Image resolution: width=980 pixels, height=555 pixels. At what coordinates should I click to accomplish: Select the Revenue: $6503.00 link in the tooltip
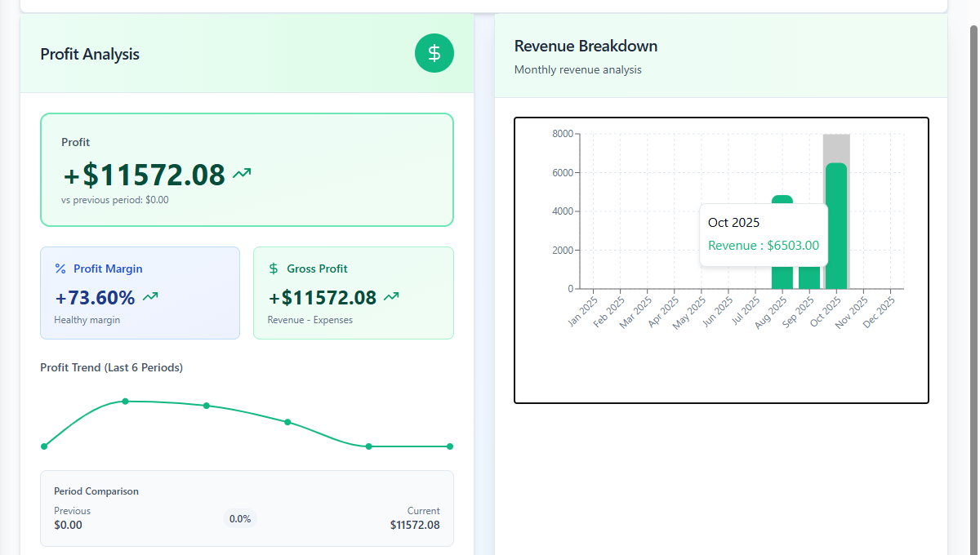tap(764, 245)
